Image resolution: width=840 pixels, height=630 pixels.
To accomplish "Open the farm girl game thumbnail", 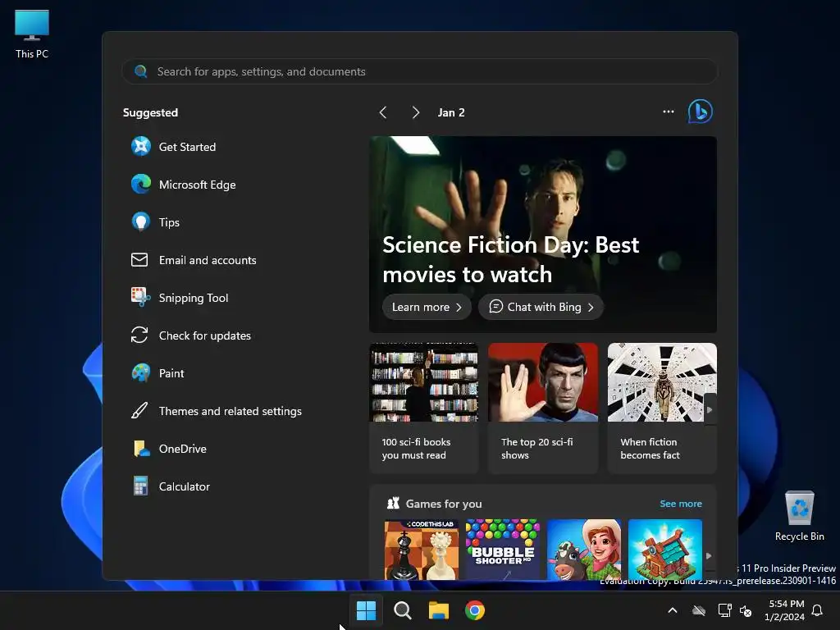I will [584, 549].
